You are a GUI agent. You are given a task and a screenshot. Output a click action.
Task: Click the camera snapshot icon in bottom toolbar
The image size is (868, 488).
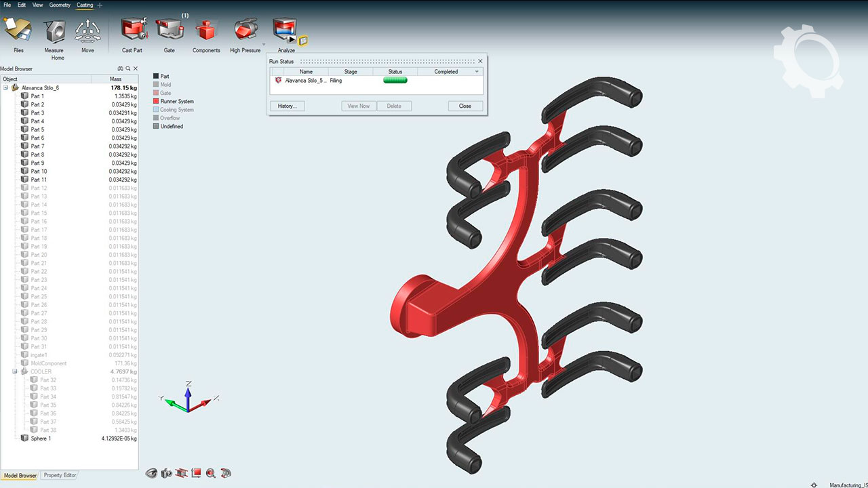tap(166, 473)
